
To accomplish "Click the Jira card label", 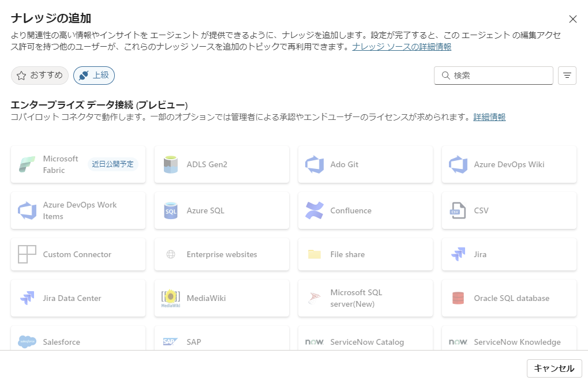I will 480,254.
